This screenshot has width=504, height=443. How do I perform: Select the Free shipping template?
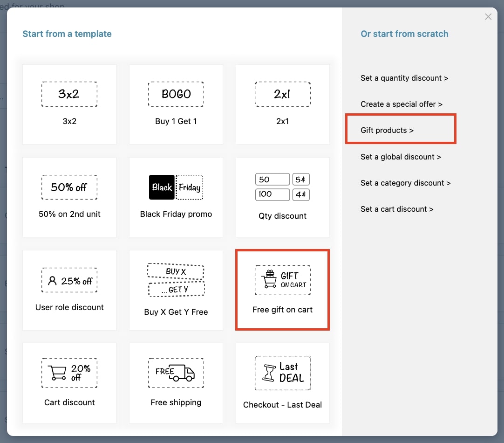click(x=176, y=383)
